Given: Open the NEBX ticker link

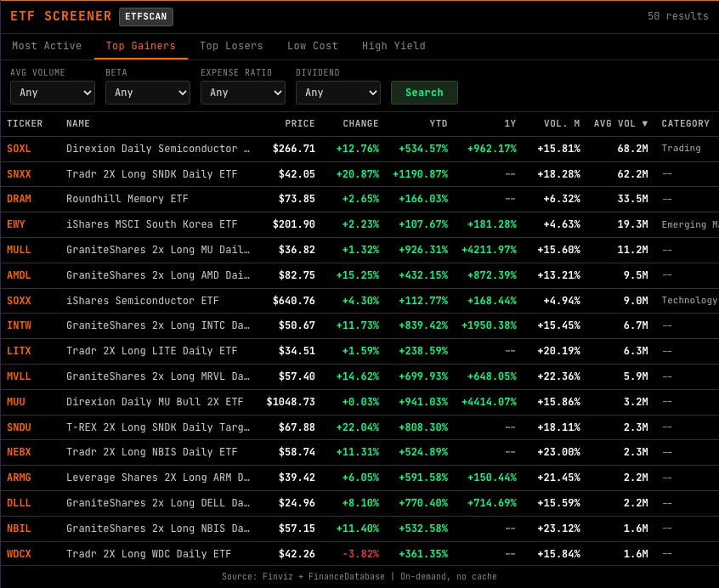Looking at the screenshot, I should [19, 452].
